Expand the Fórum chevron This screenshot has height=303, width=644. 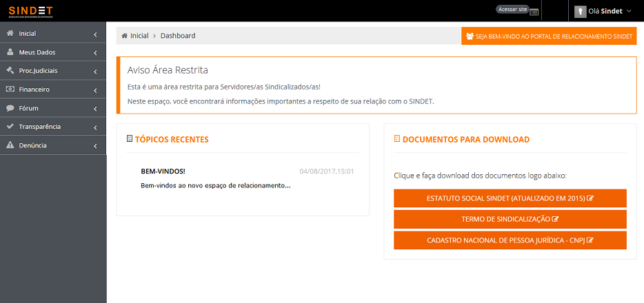95,109
